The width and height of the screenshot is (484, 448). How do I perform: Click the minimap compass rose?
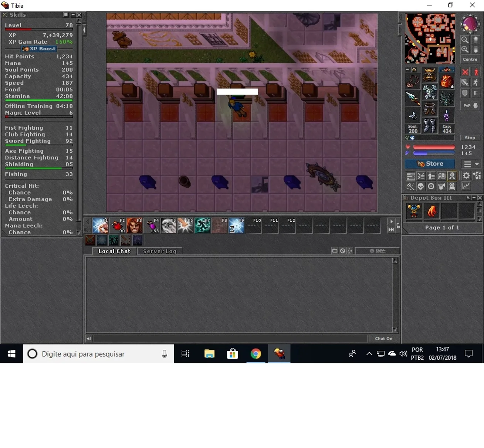470,24
